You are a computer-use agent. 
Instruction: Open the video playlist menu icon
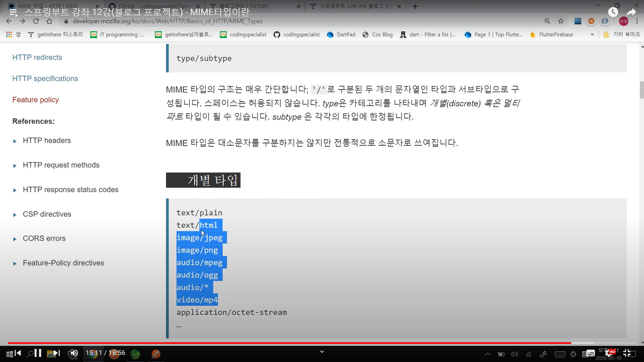[13, 13]
